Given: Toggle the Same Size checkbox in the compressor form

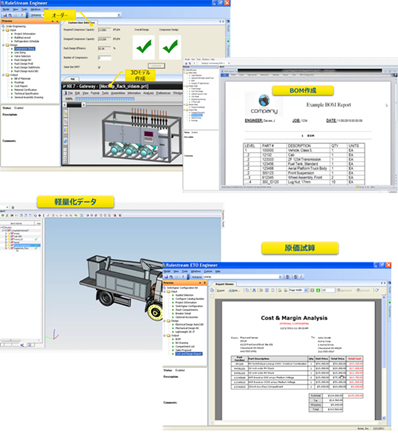Looking at the screenshot, I should (x=99, y=67).
